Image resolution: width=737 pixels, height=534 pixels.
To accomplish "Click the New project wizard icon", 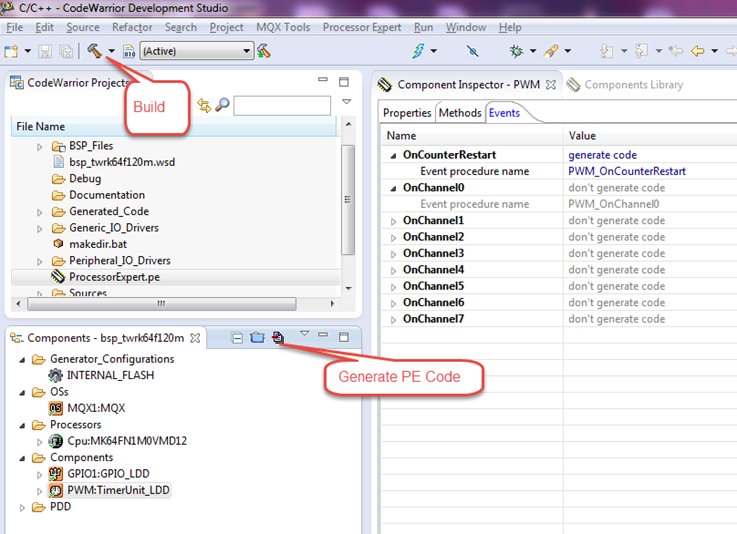I will tap(11, 51).
